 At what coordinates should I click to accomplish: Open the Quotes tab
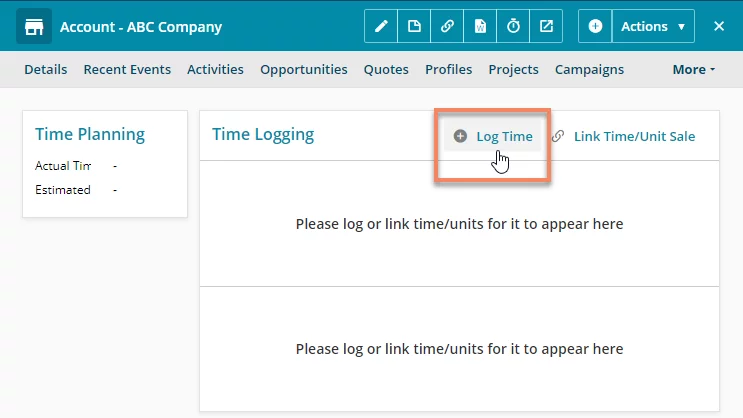tap(386, 69)
